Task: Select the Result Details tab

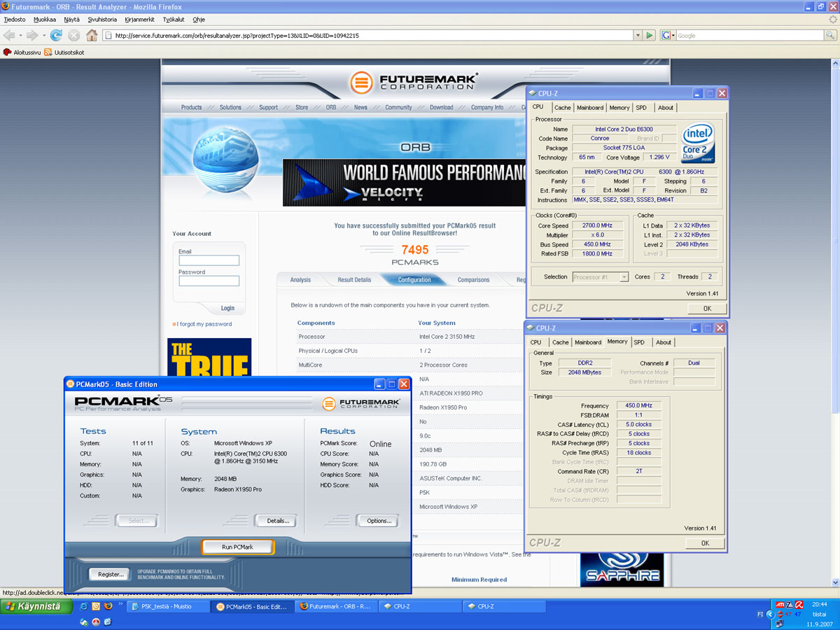Action: pos(354,280)
